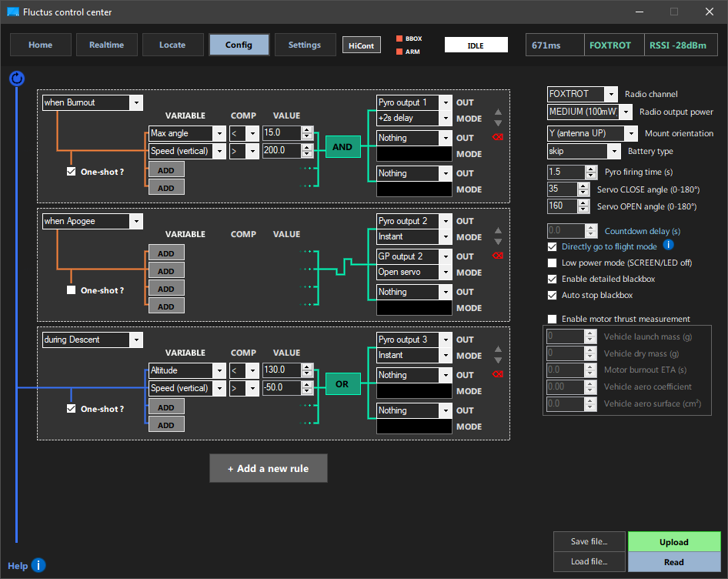Toggle One-shot checkbox in the Apogee rule

pos(72,290)
